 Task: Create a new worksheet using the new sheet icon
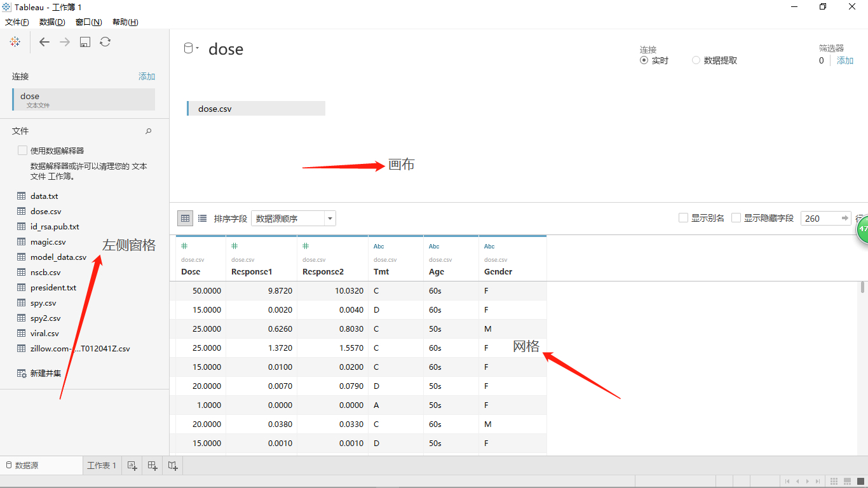pos(132,465)
